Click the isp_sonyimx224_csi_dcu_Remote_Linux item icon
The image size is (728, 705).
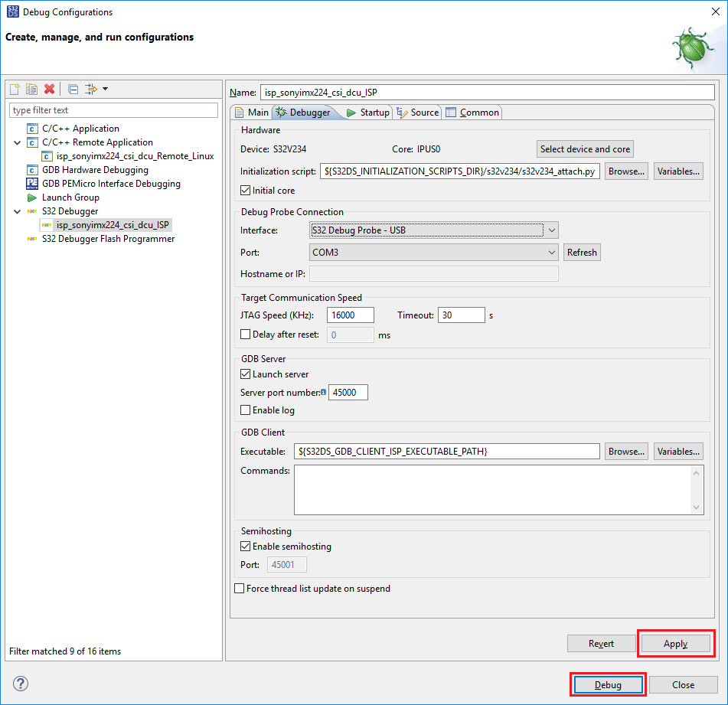(47, 156)
